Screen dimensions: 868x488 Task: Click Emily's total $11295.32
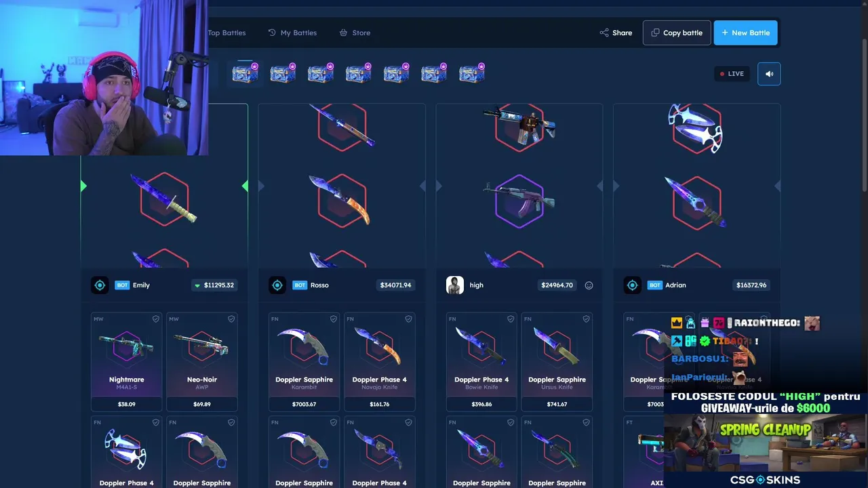214,285
